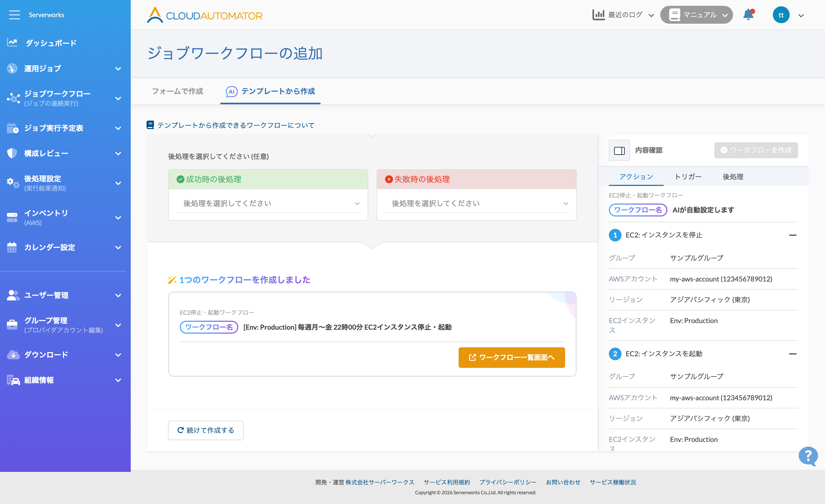Click the ワークフロー一覧画面へ button
Viewport: 825px width, 504px height.
pos(512,358)
